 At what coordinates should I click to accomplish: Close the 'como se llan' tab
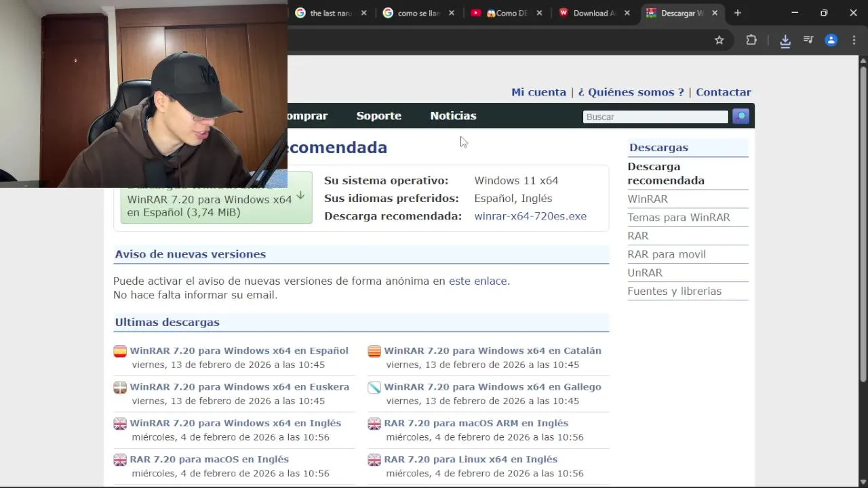pyautogui.click(x=452, y=13)
